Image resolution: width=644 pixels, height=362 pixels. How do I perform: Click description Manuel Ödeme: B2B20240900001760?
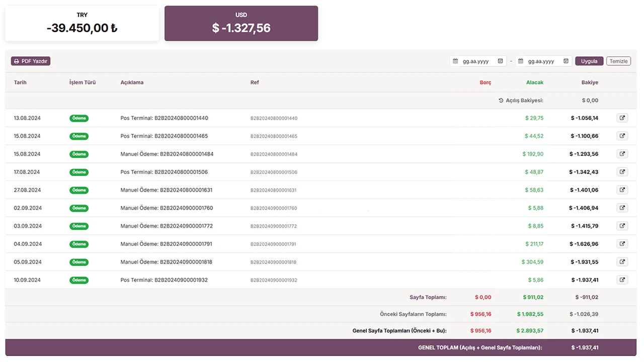(x=167, y=208)
